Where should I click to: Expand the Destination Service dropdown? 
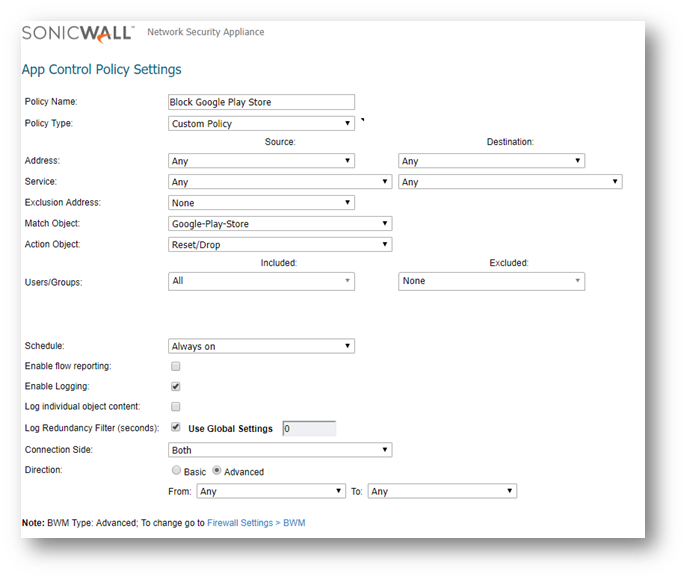510,182
